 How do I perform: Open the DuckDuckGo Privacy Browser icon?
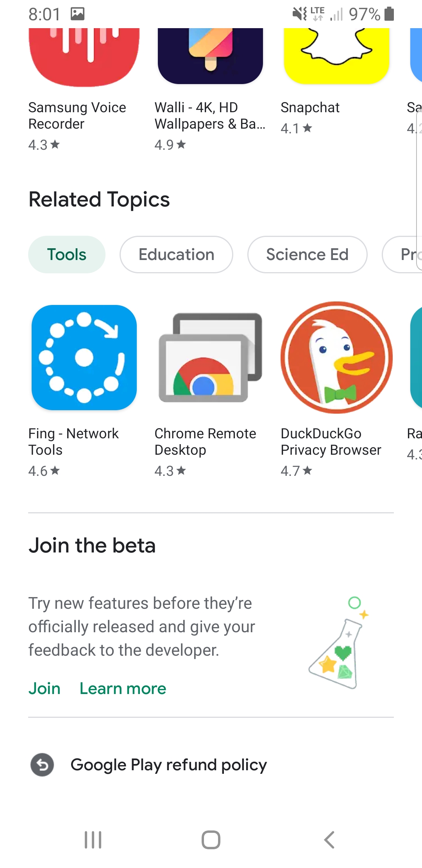[x=336, y=357]
